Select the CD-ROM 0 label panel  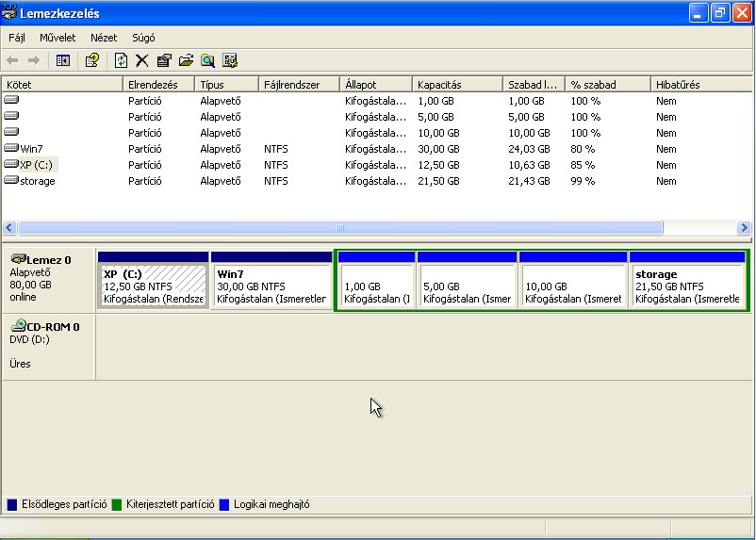(48, 346)
